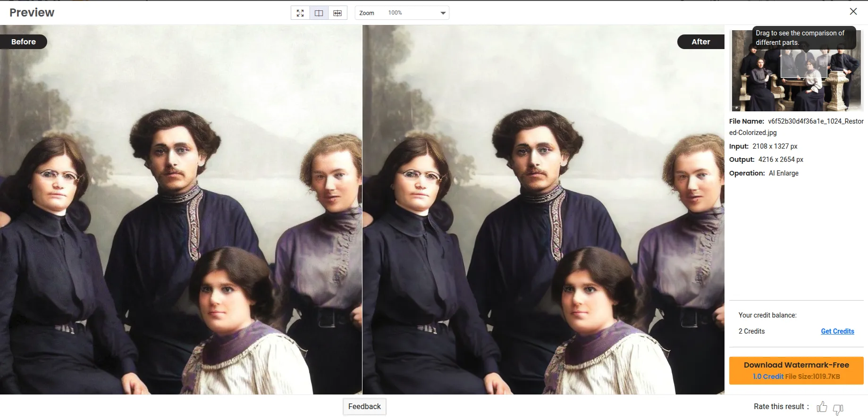This screenshot has height=419, width=868.
Task: Open the Feedback button
Action: pyautogui.click(x=364, y=407)
